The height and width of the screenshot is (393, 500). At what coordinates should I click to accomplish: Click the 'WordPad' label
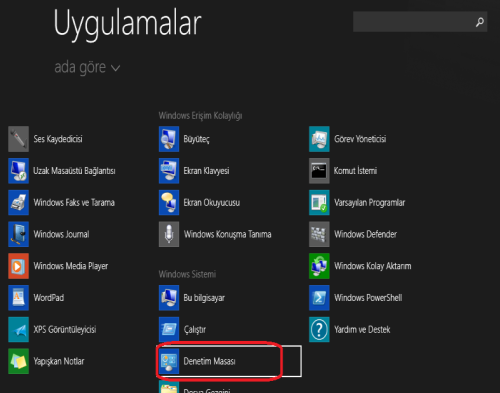(49, 298)
